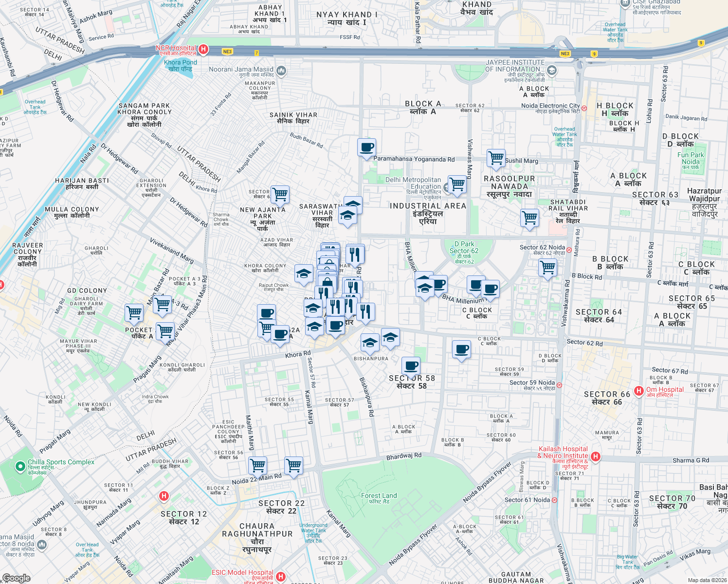
Task: Click the shopping cart near Shatabdi Rail Vihar
Action: pos(529,219)
